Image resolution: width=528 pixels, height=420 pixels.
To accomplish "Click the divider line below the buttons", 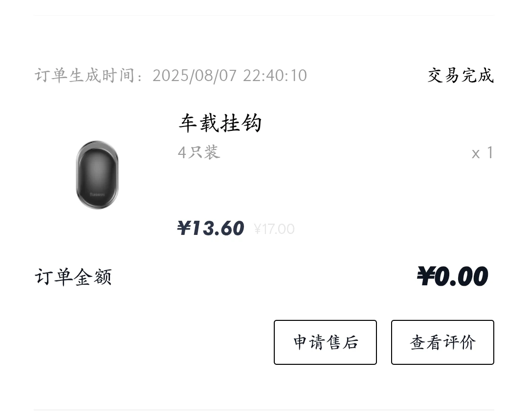I will click(x=264, y=410).
